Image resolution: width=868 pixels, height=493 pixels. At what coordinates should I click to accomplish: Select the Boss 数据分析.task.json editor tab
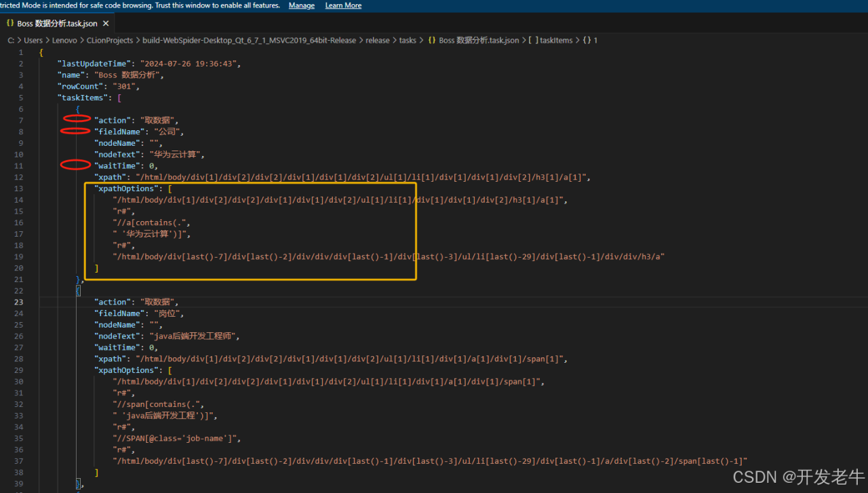[x=57, y=23]
